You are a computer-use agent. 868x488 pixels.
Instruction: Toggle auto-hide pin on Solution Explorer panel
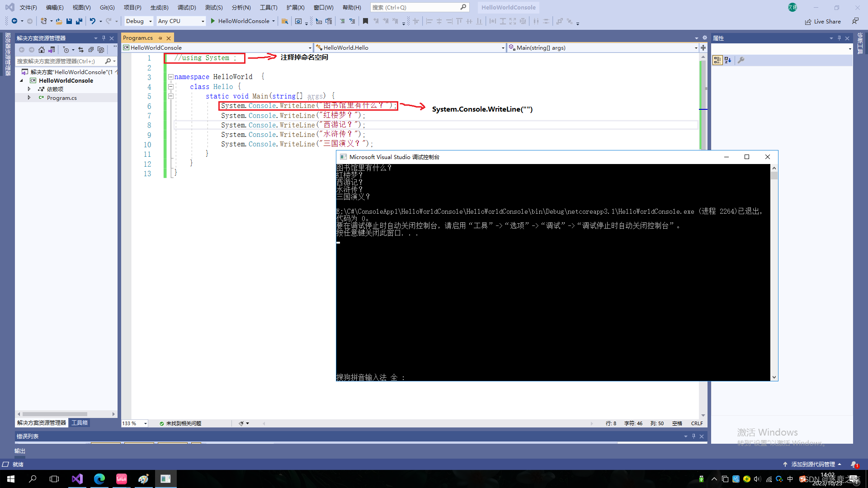point(104,38)
